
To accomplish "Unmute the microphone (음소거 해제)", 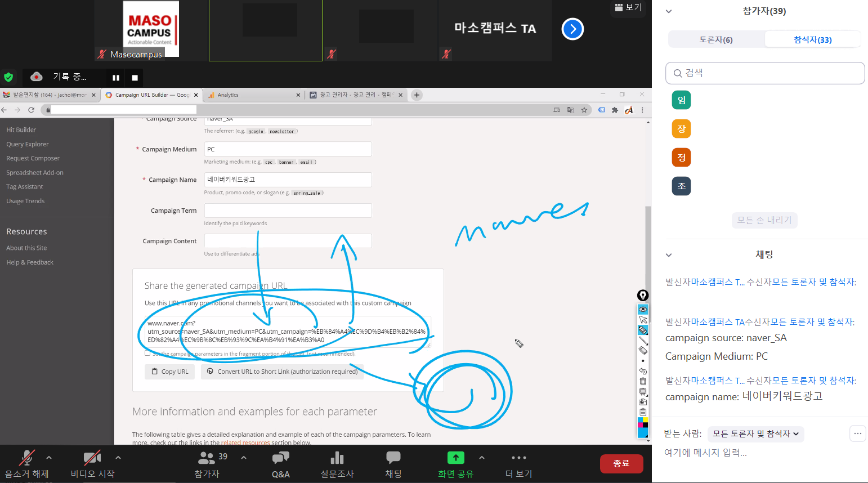I will pyautogui.click(x=26, y=464).
